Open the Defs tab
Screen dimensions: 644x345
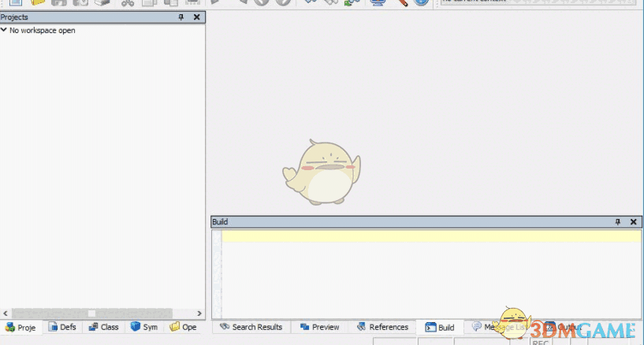62,327
